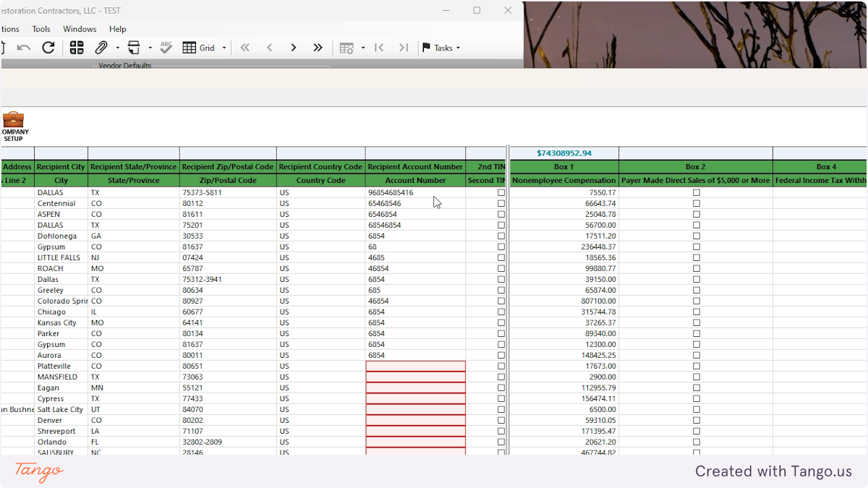
Task: Open the calculator-style grid icon in toolbar
Action: pos(77,48)
